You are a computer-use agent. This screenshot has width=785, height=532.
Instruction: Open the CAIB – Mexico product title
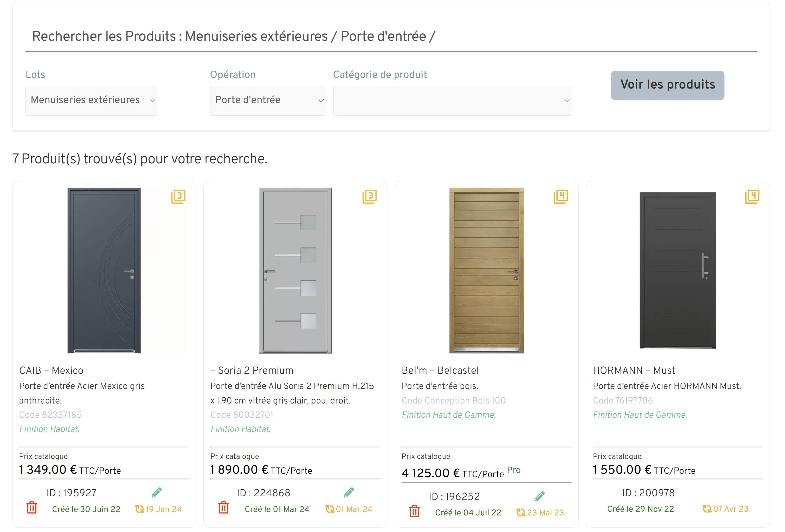click(x=51, y=370)
